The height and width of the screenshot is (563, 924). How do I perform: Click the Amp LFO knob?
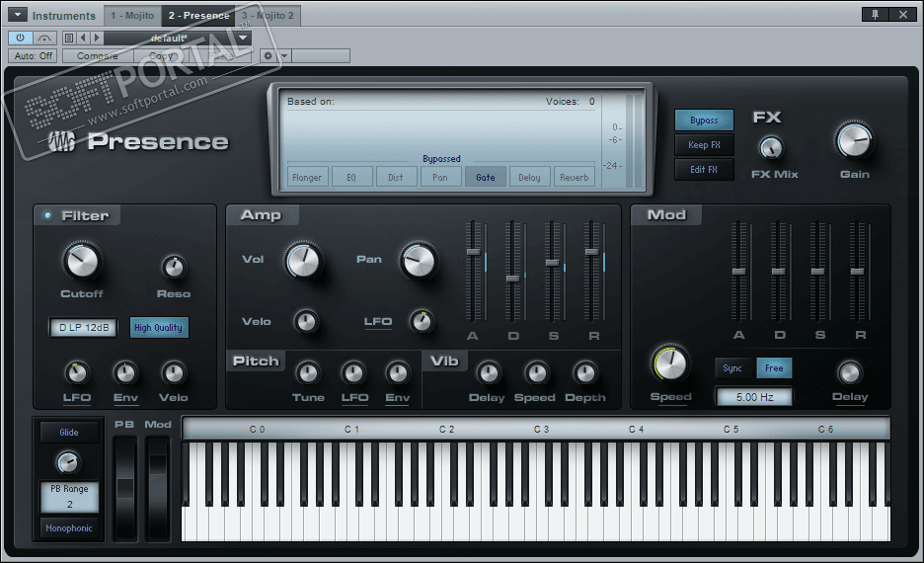click(421, 322)
